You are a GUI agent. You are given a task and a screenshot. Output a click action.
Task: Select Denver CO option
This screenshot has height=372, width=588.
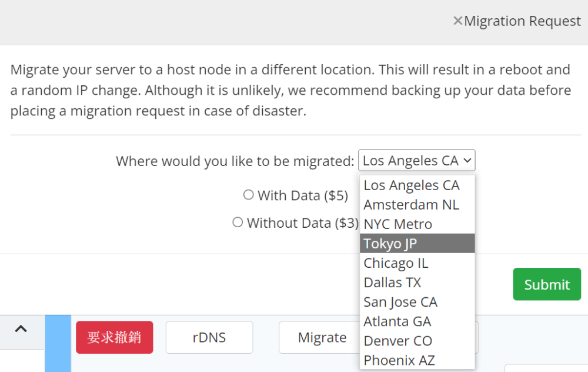(x=417, y=341)
